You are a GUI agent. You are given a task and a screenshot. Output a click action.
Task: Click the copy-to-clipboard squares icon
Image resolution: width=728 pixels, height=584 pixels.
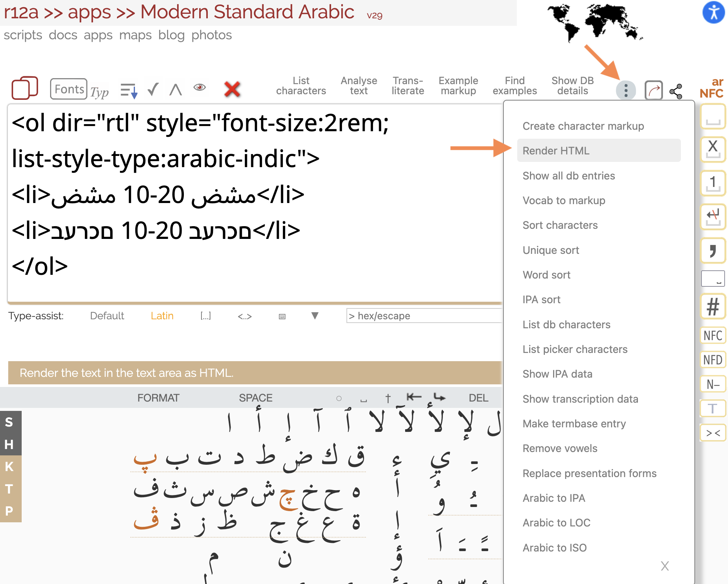tap(25, 88)
